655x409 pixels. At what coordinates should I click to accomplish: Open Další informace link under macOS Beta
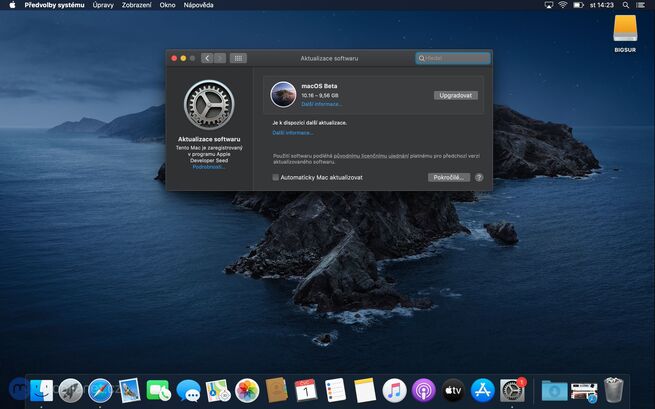pos(322,104)
